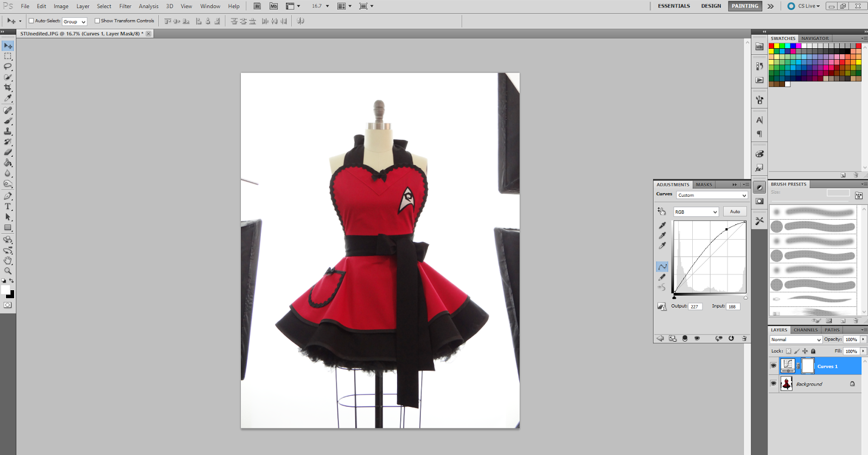Select the Crop tool
868x455 pixels.
(8, 88)
